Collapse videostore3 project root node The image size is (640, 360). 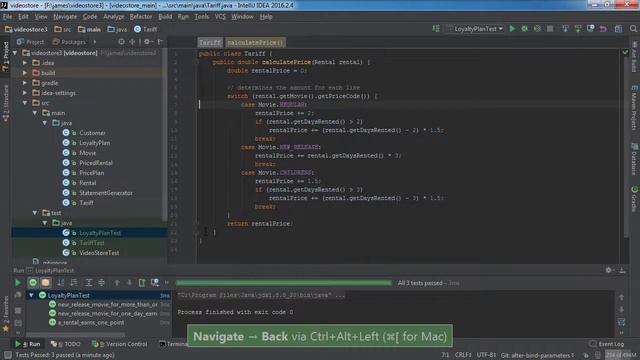pos(16,53)
